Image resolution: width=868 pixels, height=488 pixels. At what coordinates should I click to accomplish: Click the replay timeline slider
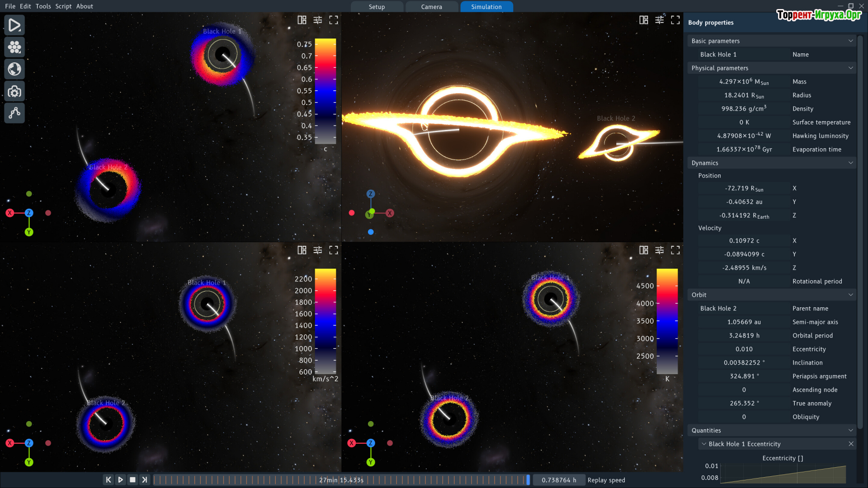(x=341, y=480)
